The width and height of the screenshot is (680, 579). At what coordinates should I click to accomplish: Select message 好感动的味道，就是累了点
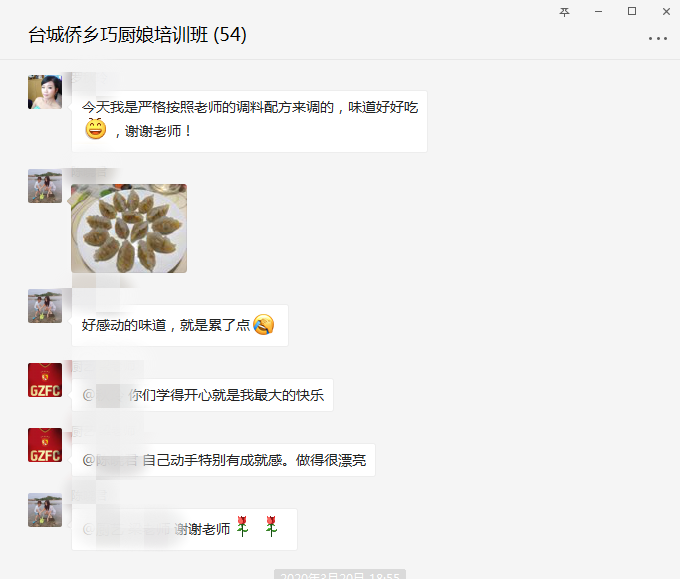[180, 325]
